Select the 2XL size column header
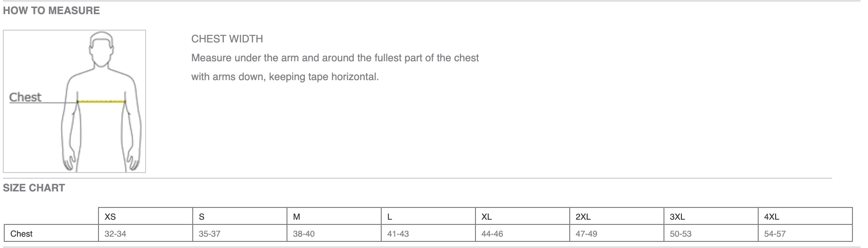Image resolution: width=868 pixels, height=248 pixels. click(583, 217)
